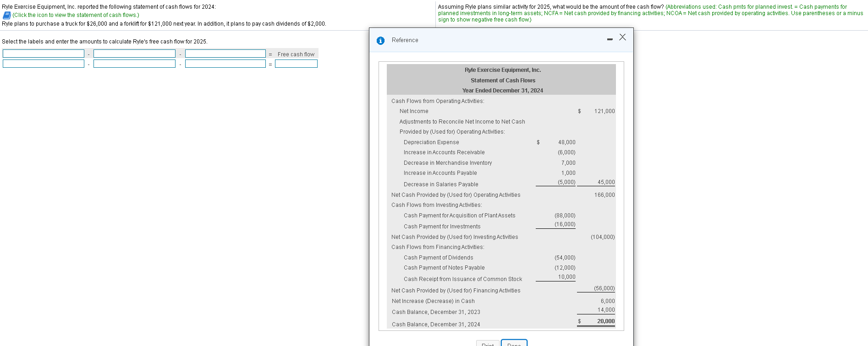
Task: Click the Reference dialog info icon
Action: [x=380, y=41]
